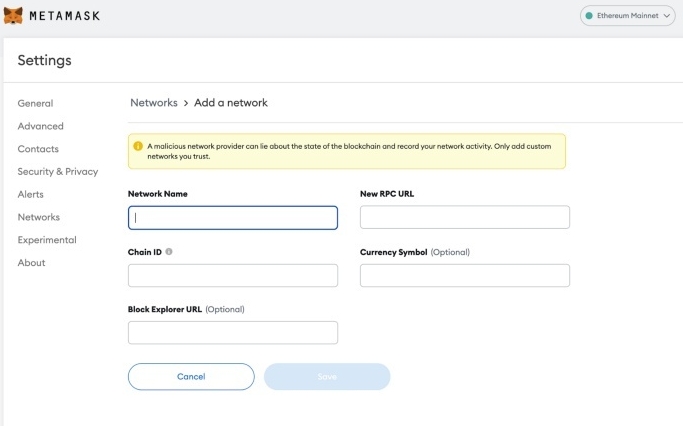Open the Ethereum Mainnet network dropdown

pos(628,16)
